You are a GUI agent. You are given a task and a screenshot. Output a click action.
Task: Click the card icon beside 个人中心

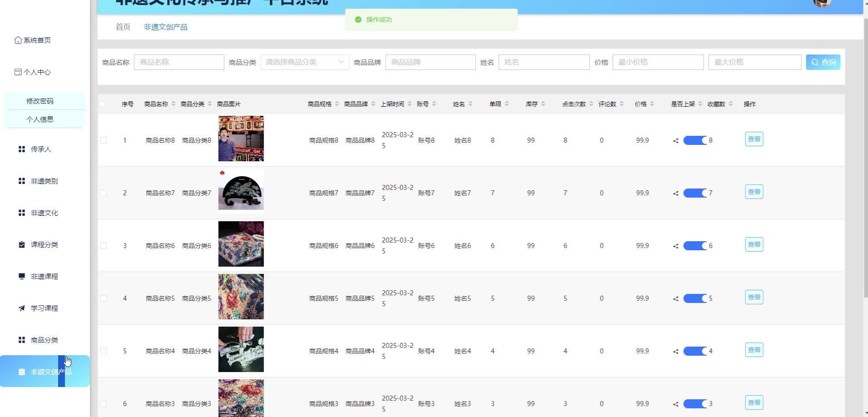pyautogui.click(x=18, y=72)
